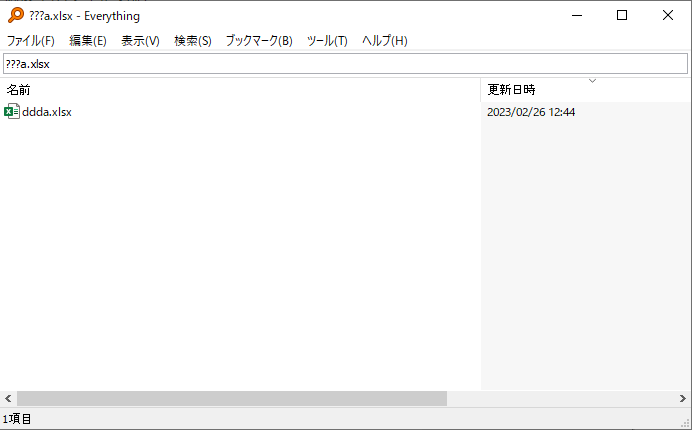Click the horizontal scrollbar left arrow

8,398
